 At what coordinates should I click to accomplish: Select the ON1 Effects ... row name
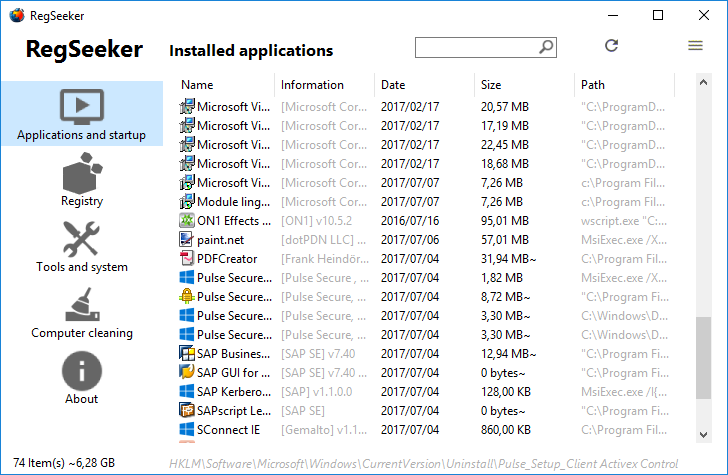pos(234,221)
